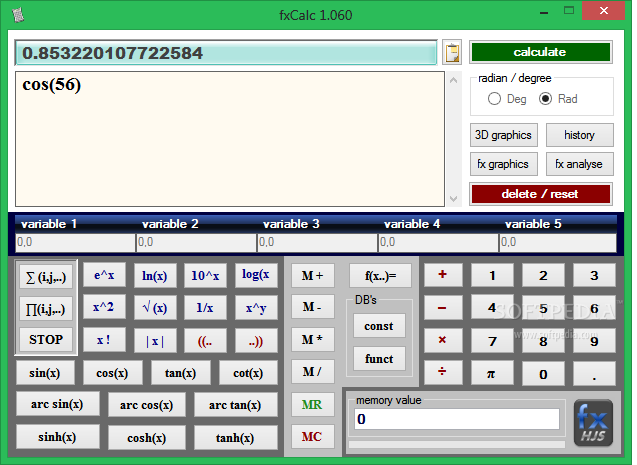Click the expression scrollbar up arrow
This screenshot has width=637, height=465.
tap(454, 80)
